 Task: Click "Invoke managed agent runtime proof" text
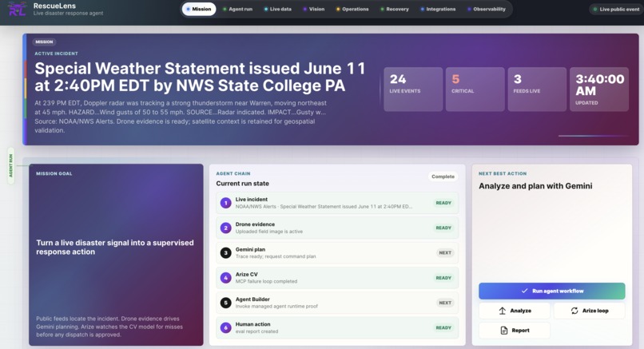click(x=276, y=307)
